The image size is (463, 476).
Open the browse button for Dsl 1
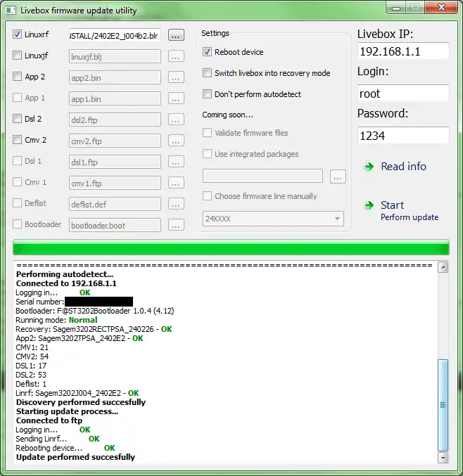[176, 162]
